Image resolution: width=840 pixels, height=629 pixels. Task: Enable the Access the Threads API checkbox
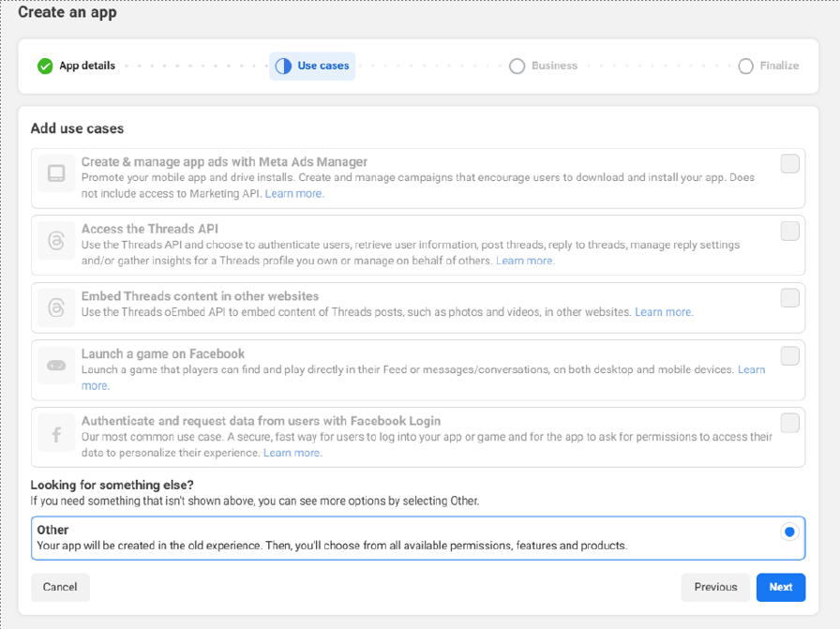click(789, 231)
